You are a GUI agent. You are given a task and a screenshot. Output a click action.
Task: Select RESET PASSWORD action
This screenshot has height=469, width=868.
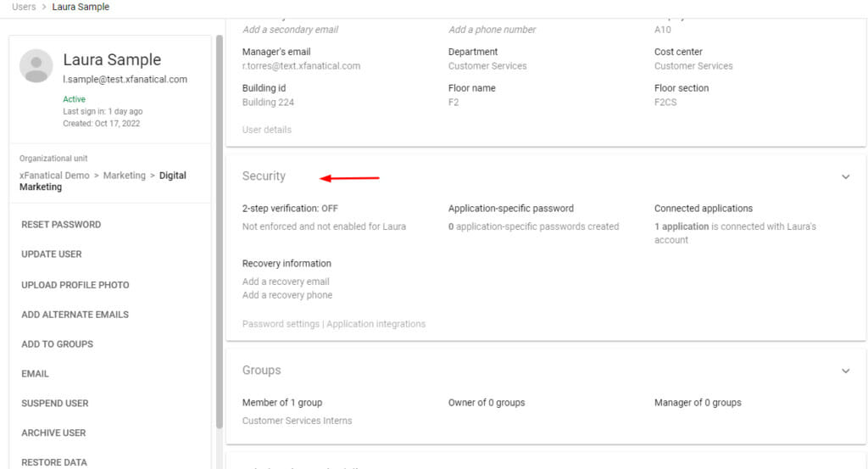tap(61, 224)
